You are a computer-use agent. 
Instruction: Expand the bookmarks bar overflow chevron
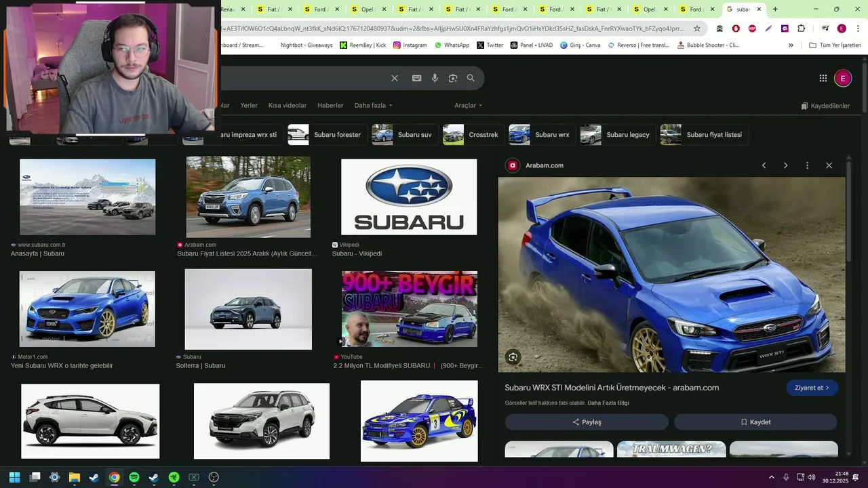coord(791,45)
